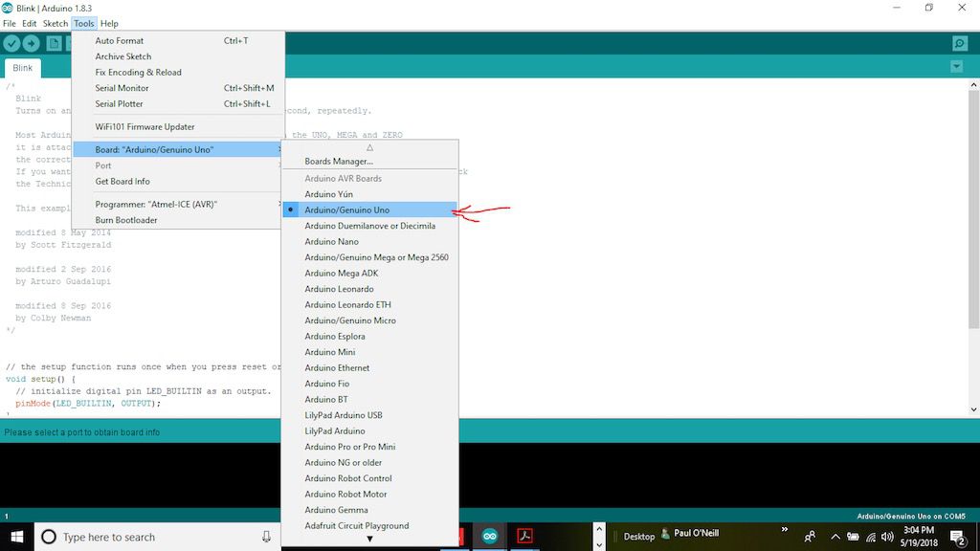This screenshot has height=551, width=980.
Task: Click the Tools menu
Action: click(x=84, y=23)
